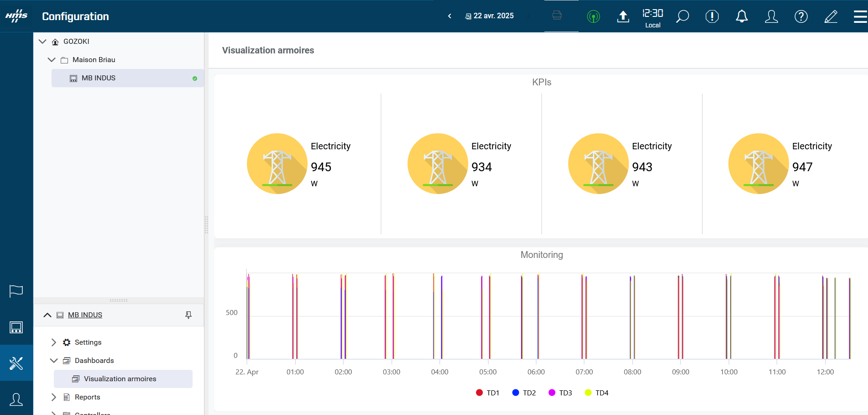Open the alerts exclamation icon
Screen dimensions: 868x415
[712, 16]
